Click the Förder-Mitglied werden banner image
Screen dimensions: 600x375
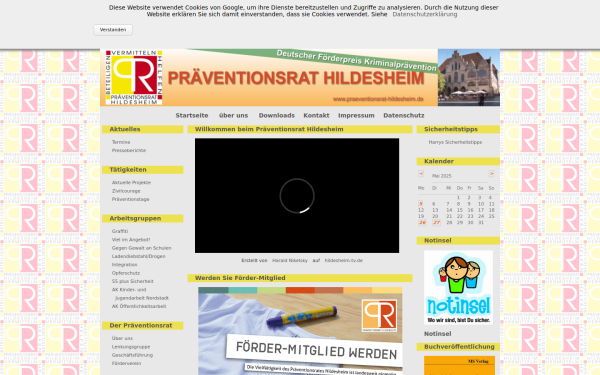coord(300,331)
